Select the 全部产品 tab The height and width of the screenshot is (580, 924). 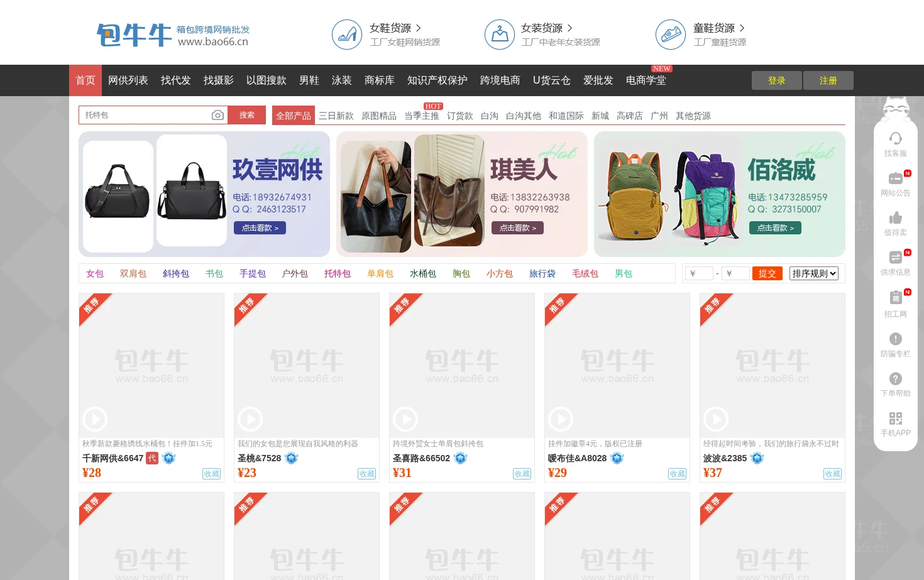coord(294,116)
